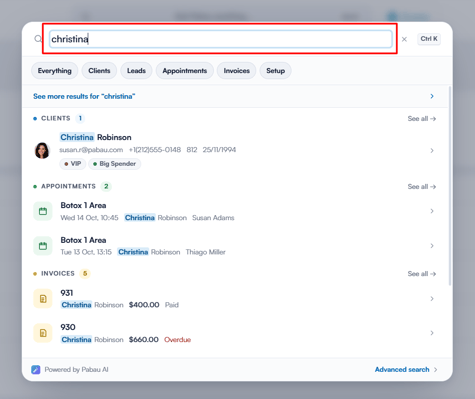Click Susan Adams in appointment row
The image size is (475, 399).
click(213, 218)
